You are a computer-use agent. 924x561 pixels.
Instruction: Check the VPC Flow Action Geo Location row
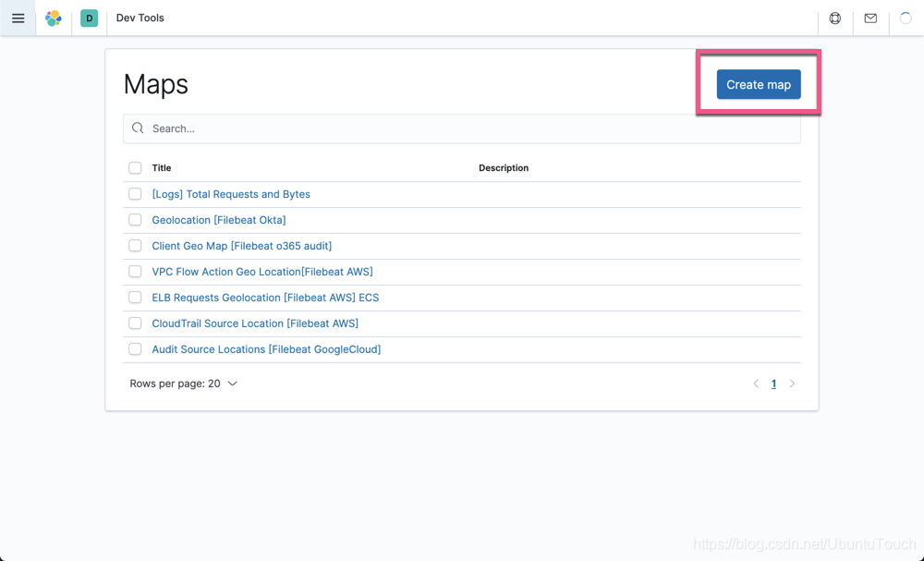(x=135, y=272)
